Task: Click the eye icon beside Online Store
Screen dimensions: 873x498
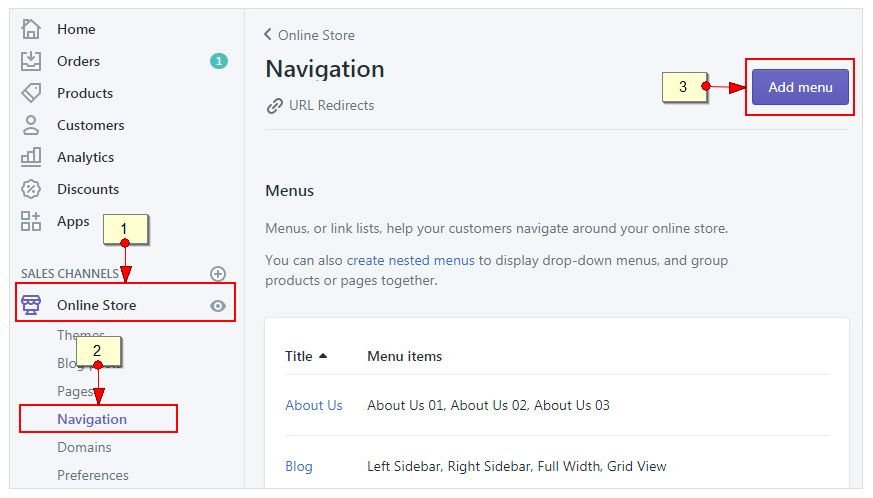Action: point(218,306)
